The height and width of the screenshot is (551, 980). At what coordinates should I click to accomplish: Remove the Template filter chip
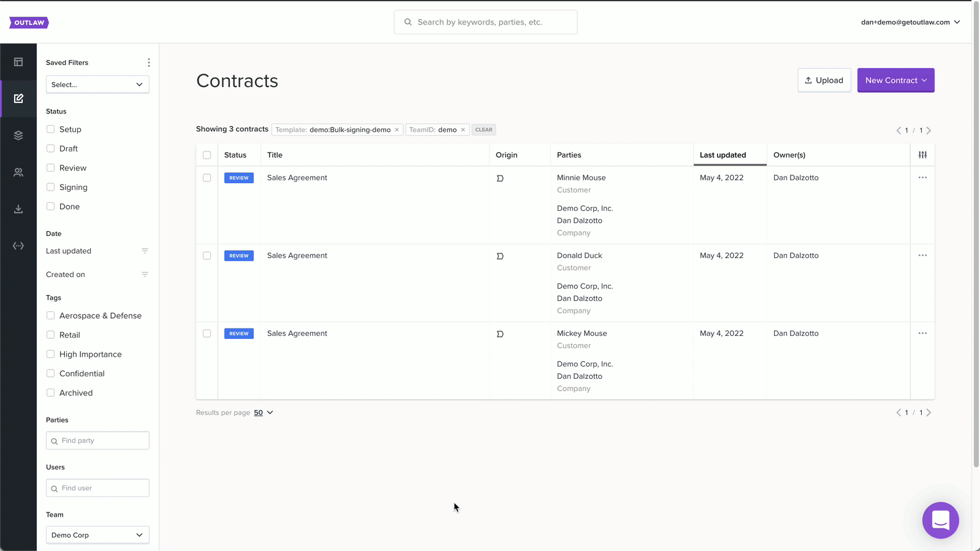point(397,130)
